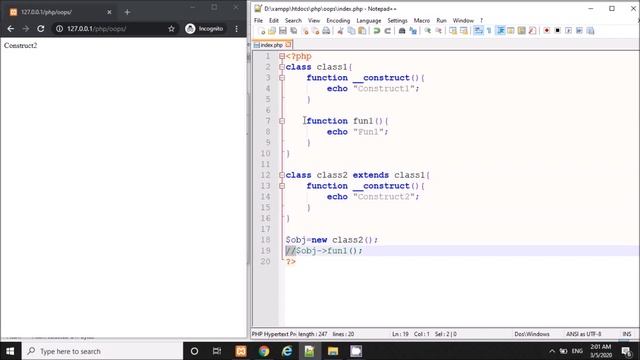Click the Document Map toolbar icon
The image size is (640, 360).
coord(522,31)
